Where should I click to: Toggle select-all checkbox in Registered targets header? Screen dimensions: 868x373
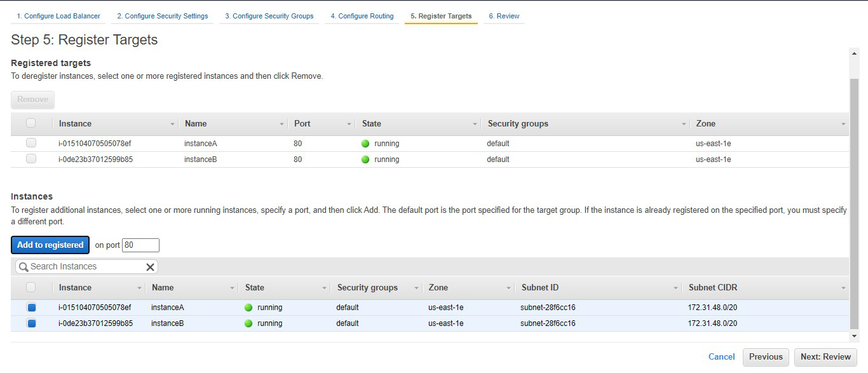click(x=31, y=124)
